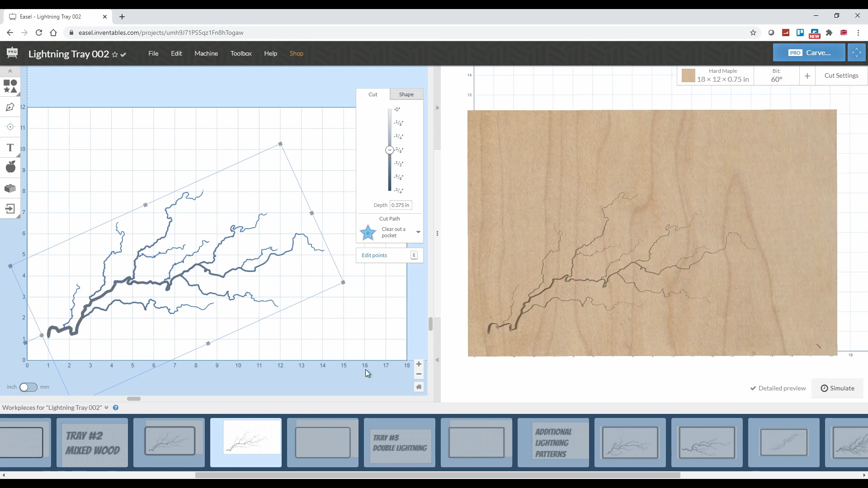The width and height of the screenshot is (868, 488).
Task: Click the Simulate button
Action: [x=837, y=388]
